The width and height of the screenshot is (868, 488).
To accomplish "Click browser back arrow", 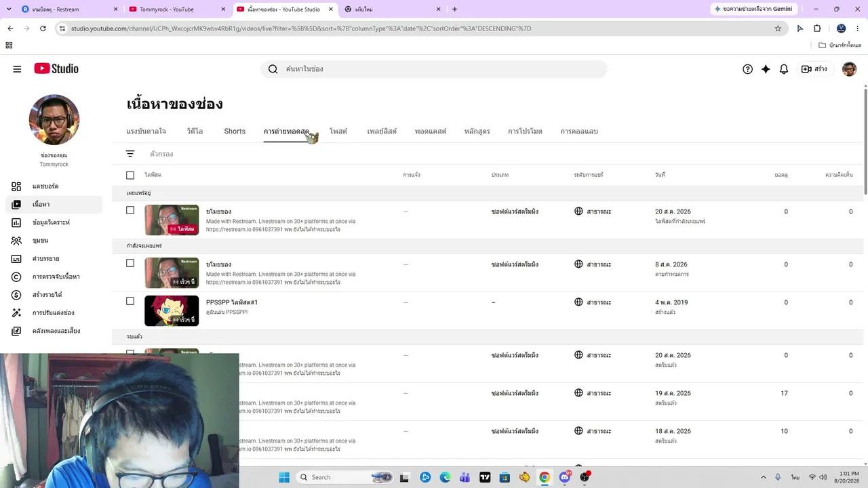I will pyautogui.click(x=10, y=28).
